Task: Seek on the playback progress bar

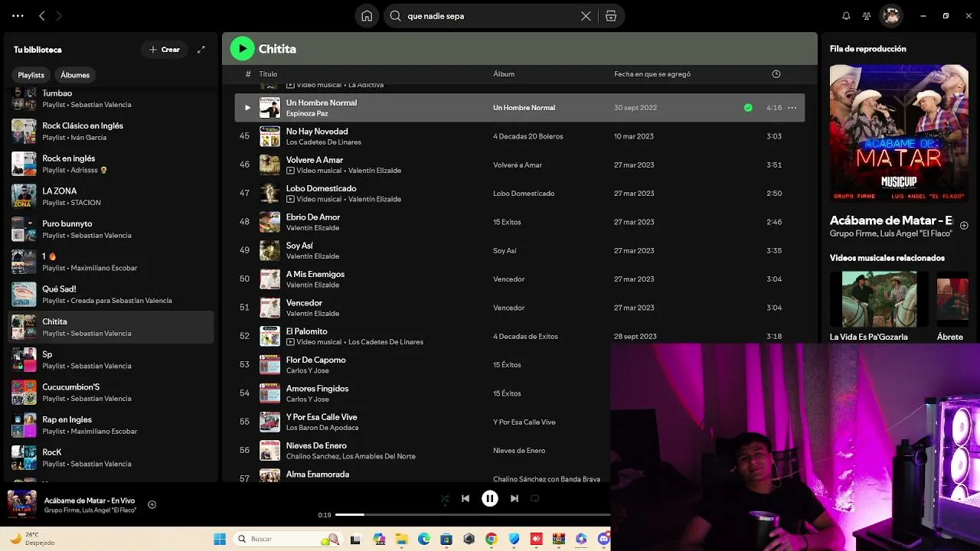Action: click(x=472, y=515)
